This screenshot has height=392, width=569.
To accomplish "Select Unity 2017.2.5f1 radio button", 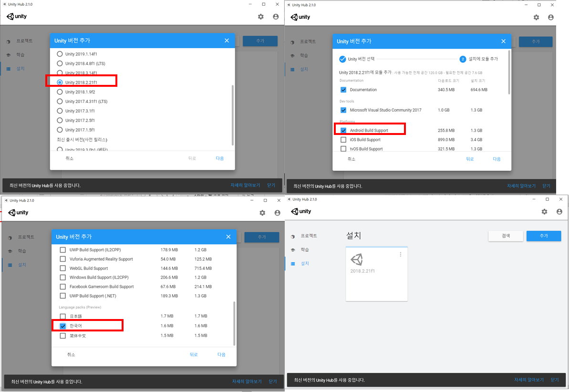I will tap(60, 120).
